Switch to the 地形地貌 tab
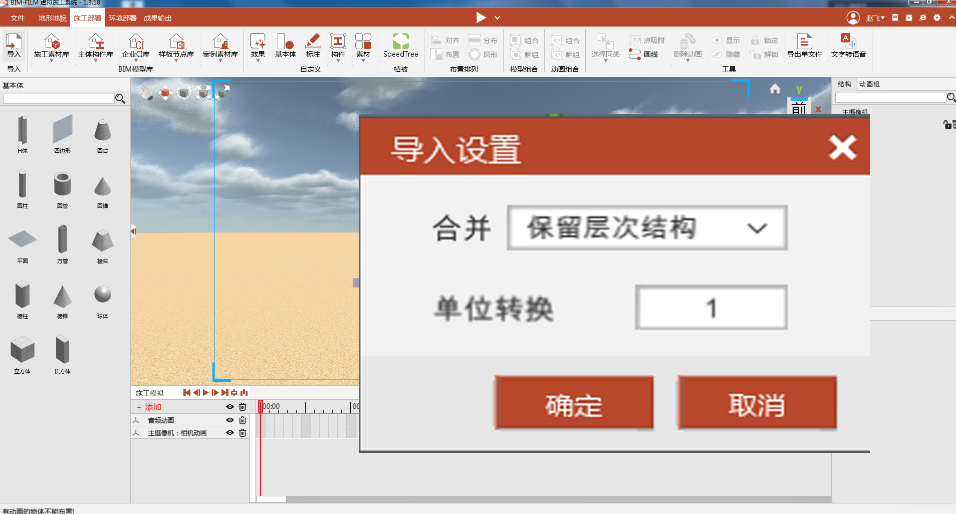Viewport: 956px width, 514px height. point(52,18)
